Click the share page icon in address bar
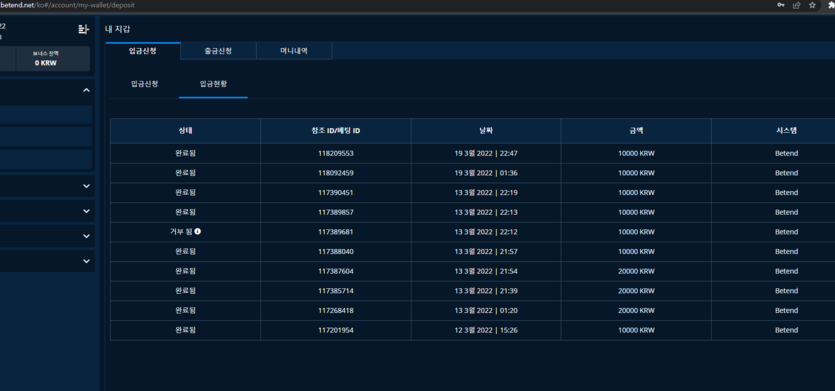835x391 pixels. [x=797, y=5]
